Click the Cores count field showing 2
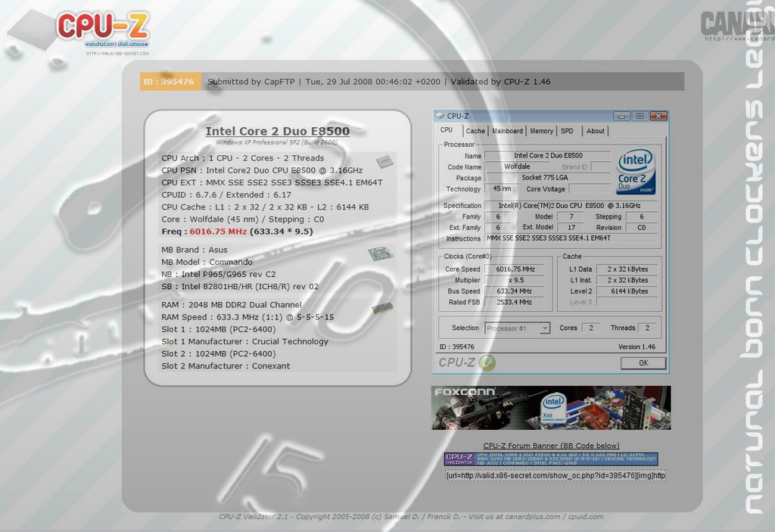Screen dimensions: 775x532 pyautogui.click(x=590, y=328)
